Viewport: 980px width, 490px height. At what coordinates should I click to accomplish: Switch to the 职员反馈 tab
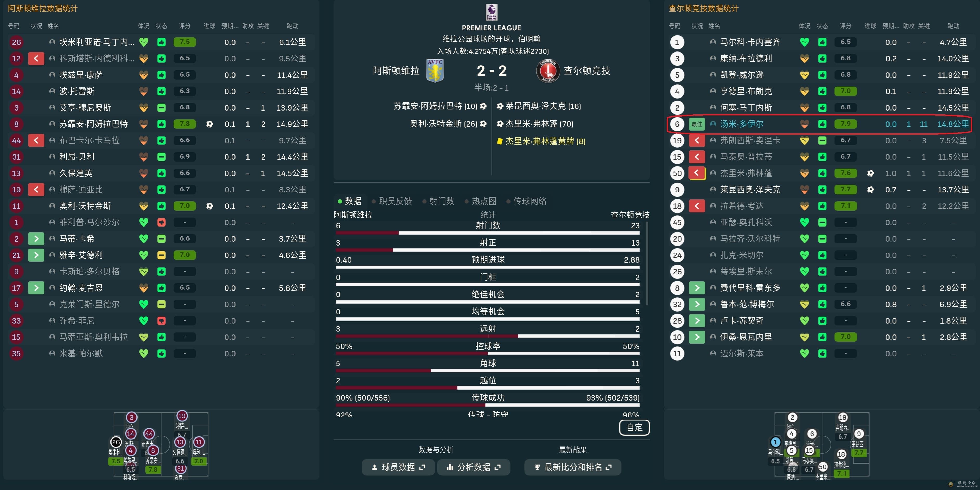392,201
